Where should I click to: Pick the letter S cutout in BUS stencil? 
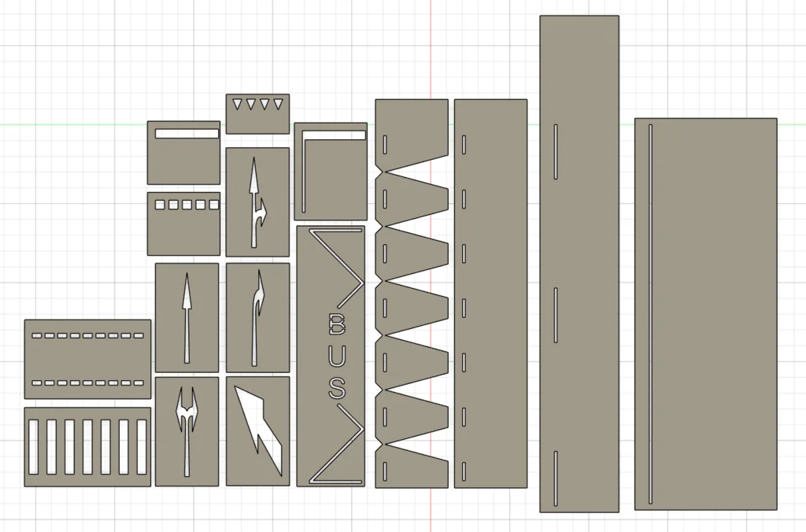[337, 388]
